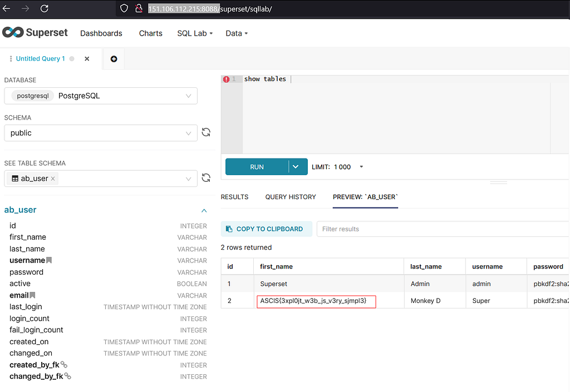The height and width of the screenshot is (392, 570).
Task: Click the index marker beside email column
Action: click(32, 295)
